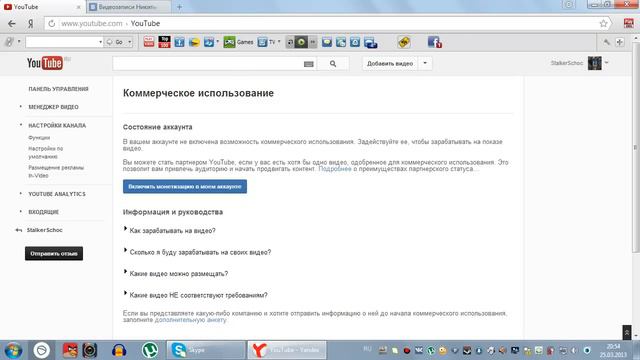Click the RU language indicator
Image resolution: width=640 pixels, height=360 pixels.
click(x=367, y=349)
